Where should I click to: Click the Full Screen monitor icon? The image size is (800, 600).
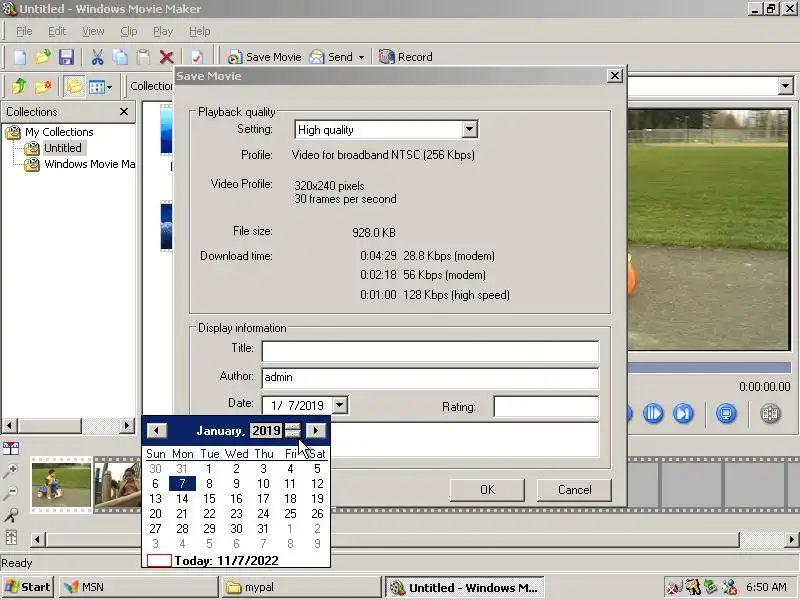pyautogui.click(x=726, y=413)
